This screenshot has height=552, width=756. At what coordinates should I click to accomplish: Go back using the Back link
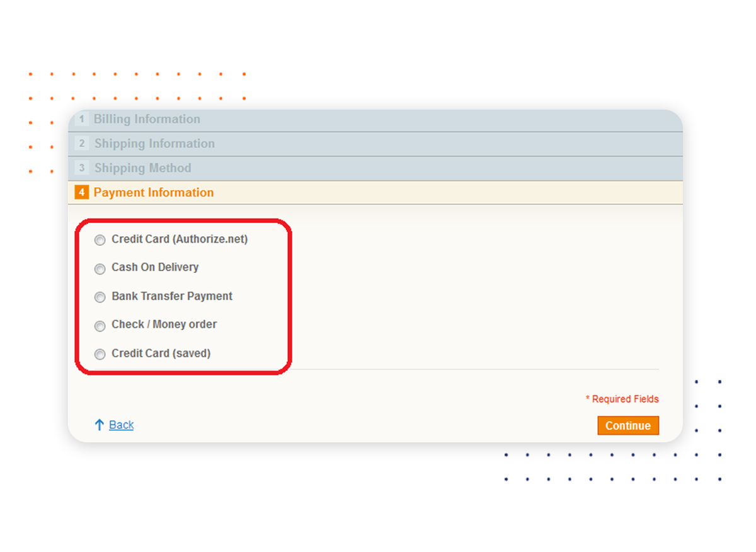pyautogui.click(x=121, y=425)
